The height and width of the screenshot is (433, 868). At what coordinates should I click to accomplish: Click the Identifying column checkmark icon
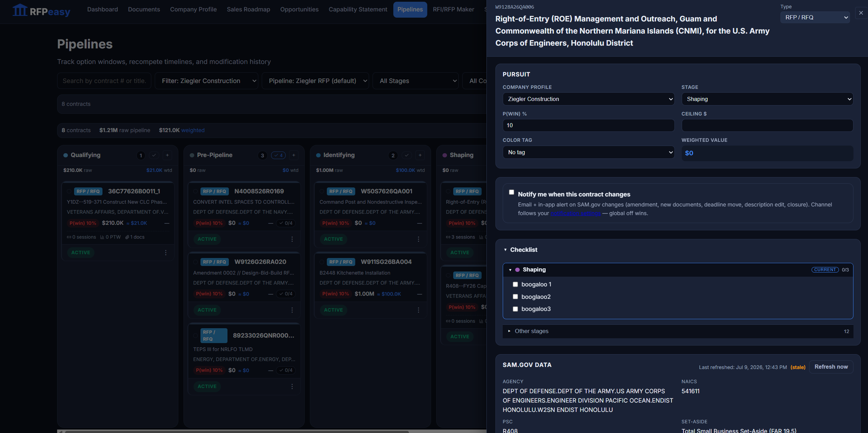407,155
